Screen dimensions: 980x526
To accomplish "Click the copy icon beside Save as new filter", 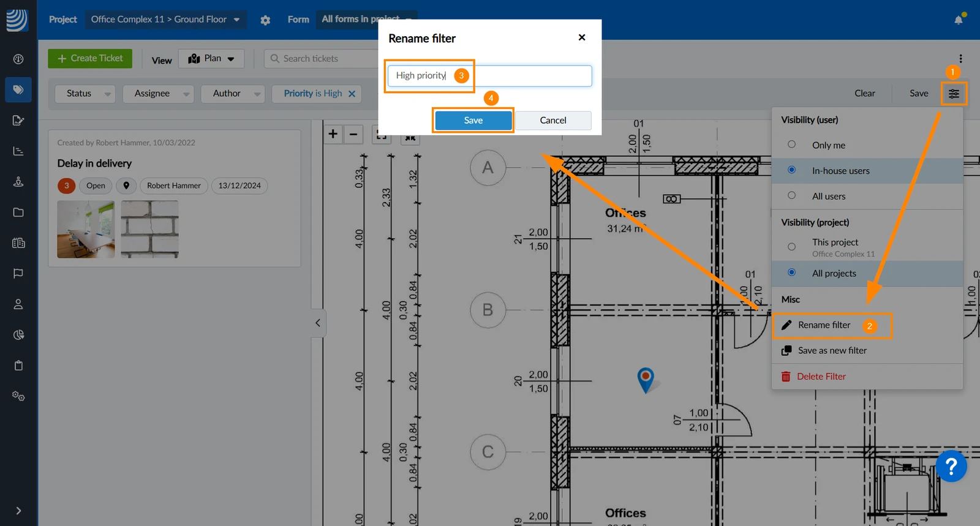I will pos(786,351).
